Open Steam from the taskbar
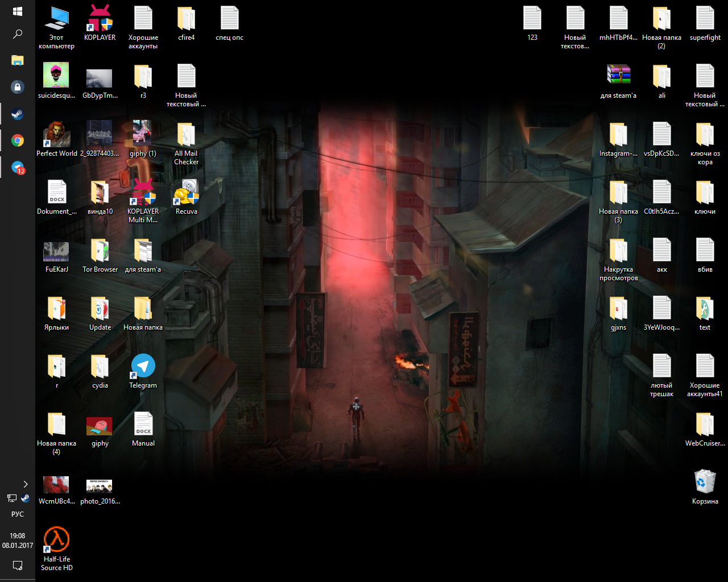 coord(18,114)
